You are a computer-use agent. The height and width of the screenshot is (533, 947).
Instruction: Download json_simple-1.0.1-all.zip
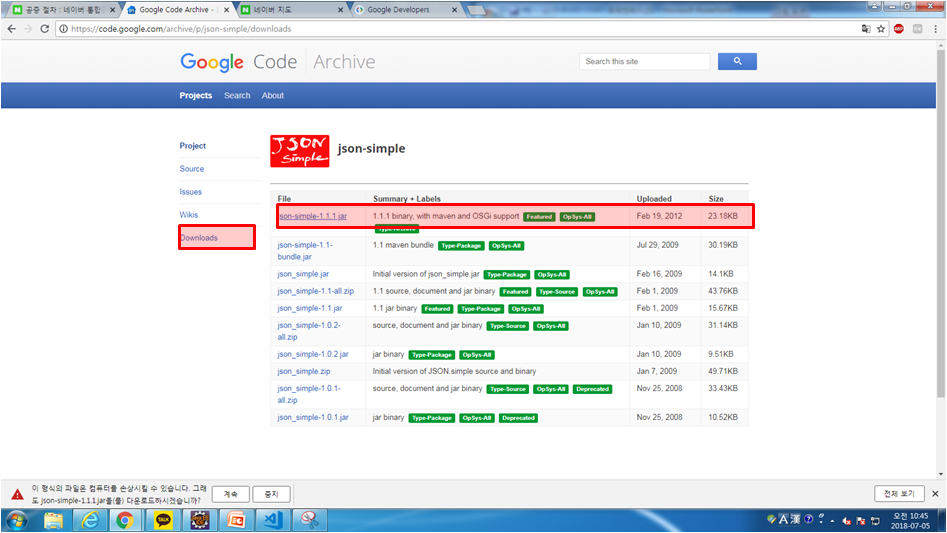(309, 394)
